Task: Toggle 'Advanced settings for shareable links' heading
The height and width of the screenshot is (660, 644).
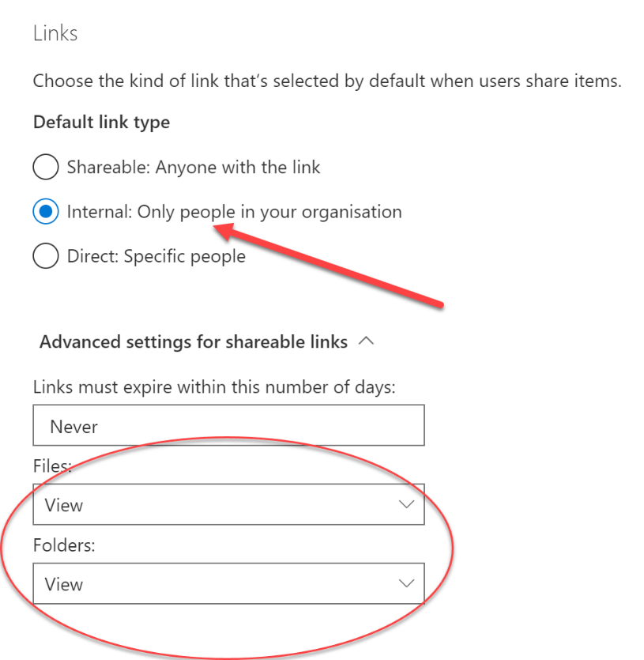Action: 194,341
